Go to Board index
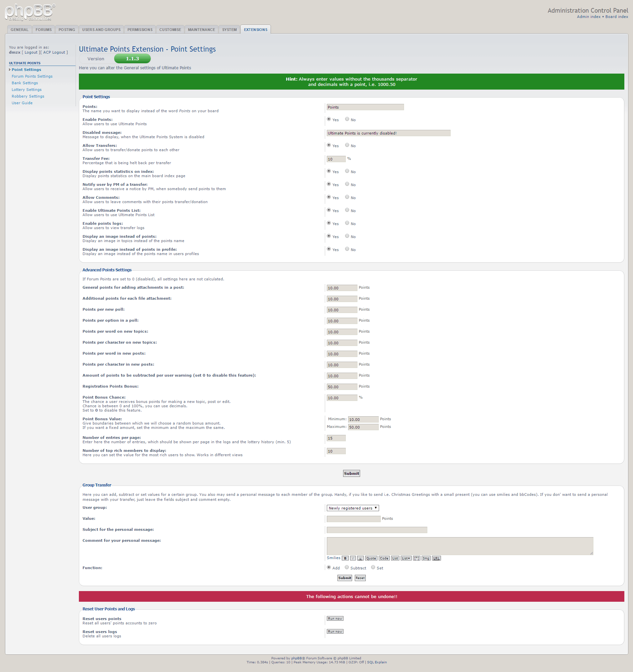 (616, 17)
